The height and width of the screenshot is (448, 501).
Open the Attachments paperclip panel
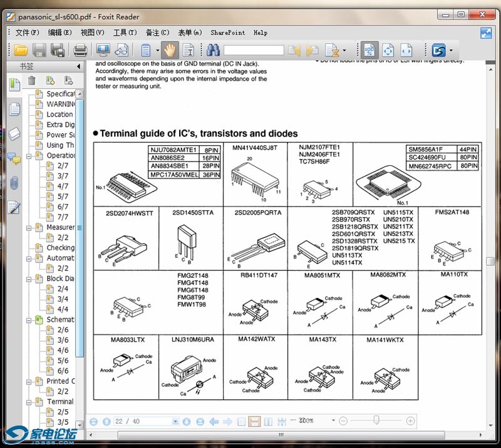14,183
